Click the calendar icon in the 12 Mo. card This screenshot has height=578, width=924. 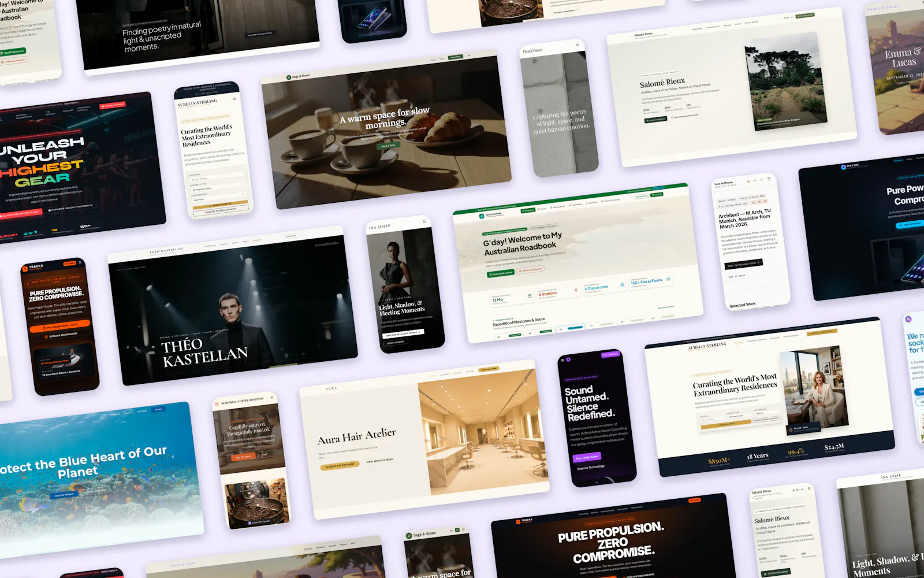point(530,296)
